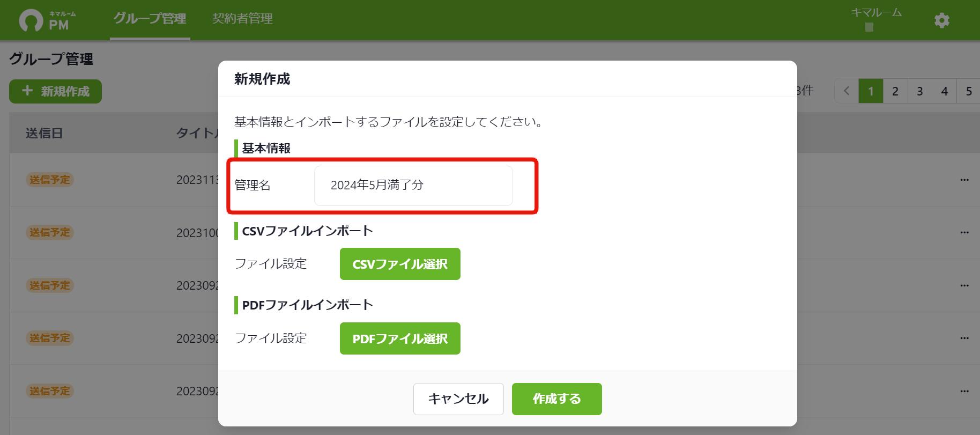The height and width of the screenshot is (435, 980).
Task: Go to previous page with left chevron
Action: click(x=847, y=91)
